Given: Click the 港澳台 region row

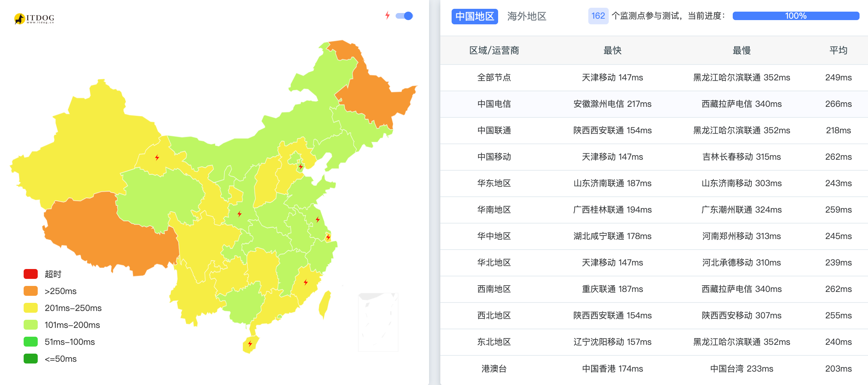Looking at the screenshot, I should 494,369.
